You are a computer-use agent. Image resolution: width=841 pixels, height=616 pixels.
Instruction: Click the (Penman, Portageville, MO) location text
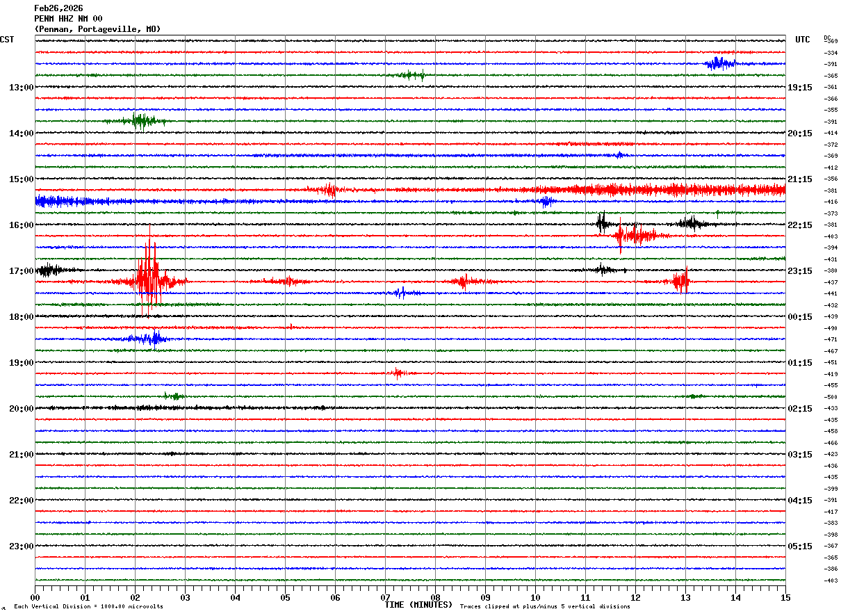(x=97, y=29)
